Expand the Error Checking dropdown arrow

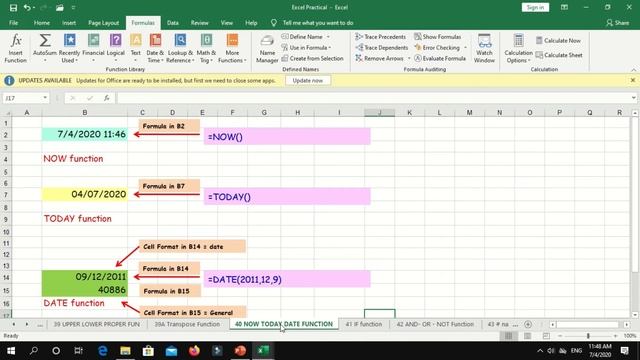(x=465, y=47)
